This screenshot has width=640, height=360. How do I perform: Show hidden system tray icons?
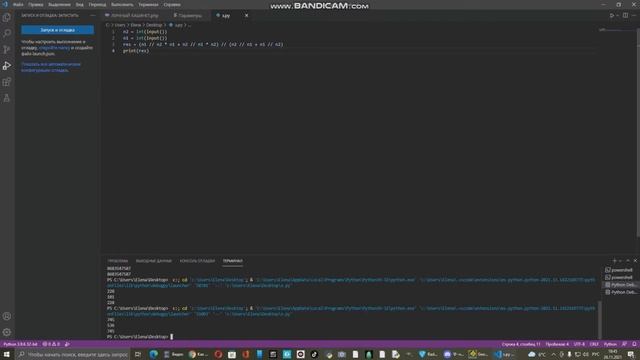point(553,354)
